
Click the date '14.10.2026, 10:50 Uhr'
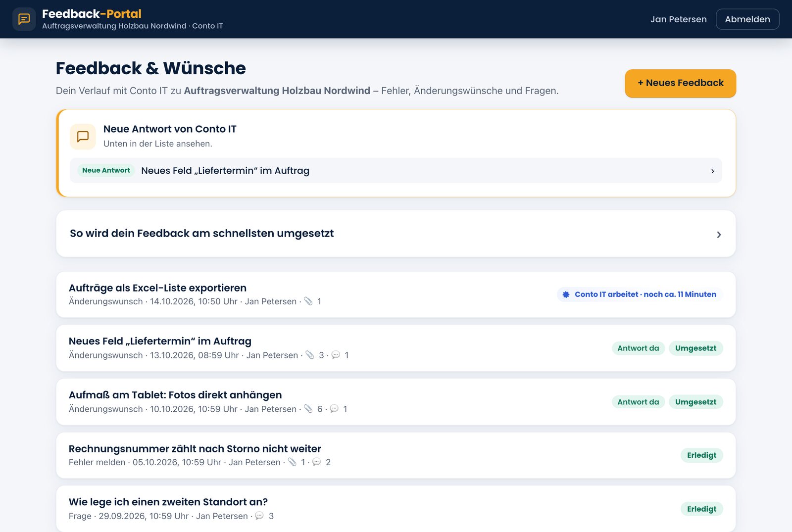tap(194, 301)
